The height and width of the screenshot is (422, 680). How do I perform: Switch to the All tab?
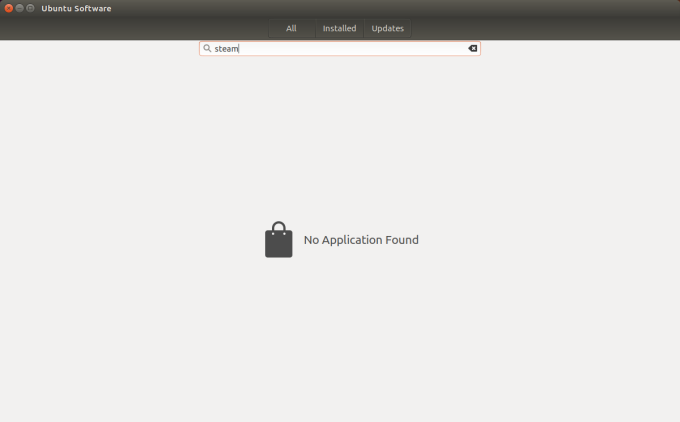tap(291, 29)
